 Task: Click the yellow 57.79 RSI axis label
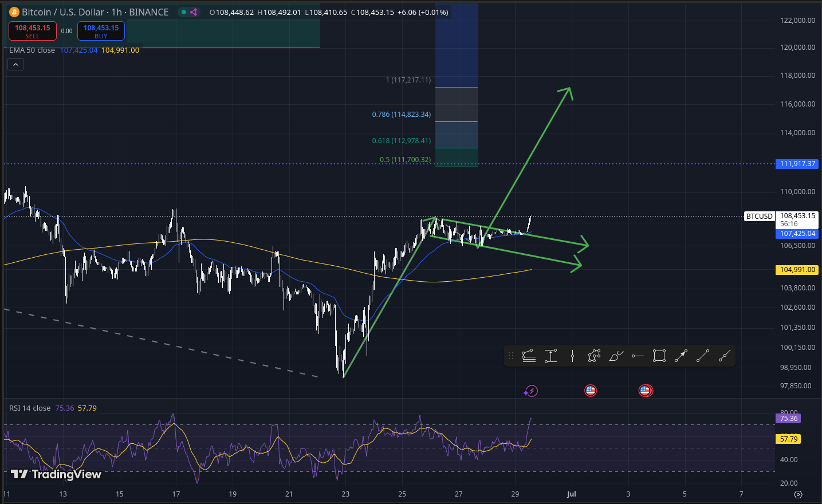[x=789, y=439]
